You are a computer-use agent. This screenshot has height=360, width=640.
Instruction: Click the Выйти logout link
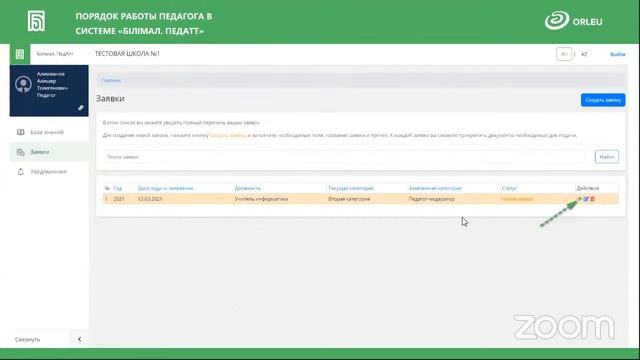(x=618, y=54)
